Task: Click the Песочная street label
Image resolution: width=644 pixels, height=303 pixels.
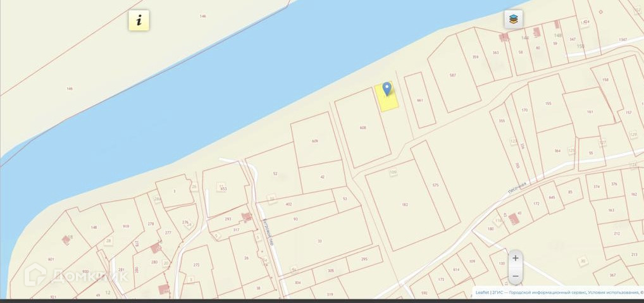Action: (517, 189)
